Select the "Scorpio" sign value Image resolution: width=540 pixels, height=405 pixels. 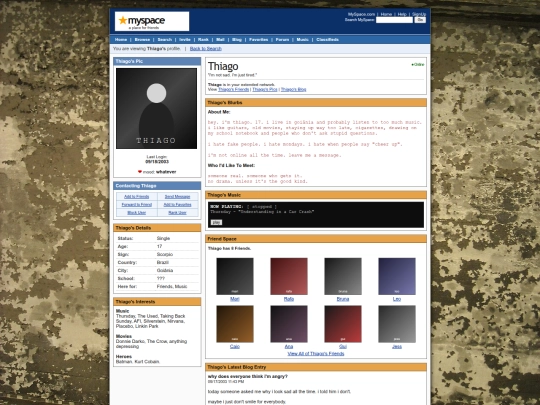point(165,255)
